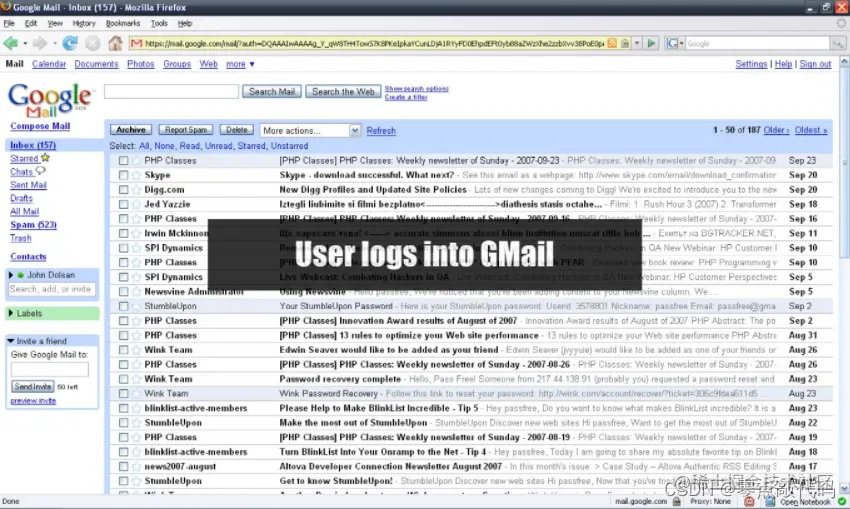This screenshot has width=850, height=509.
Task: Click Compose Mail link
Action: click(x=40, y=126)
